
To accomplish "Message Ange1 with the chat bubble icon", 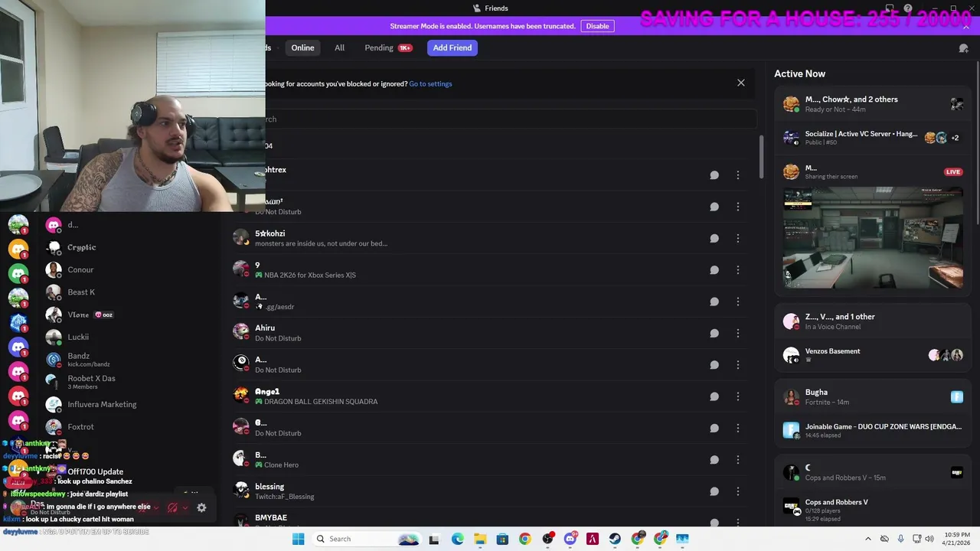I will [714, 396].
